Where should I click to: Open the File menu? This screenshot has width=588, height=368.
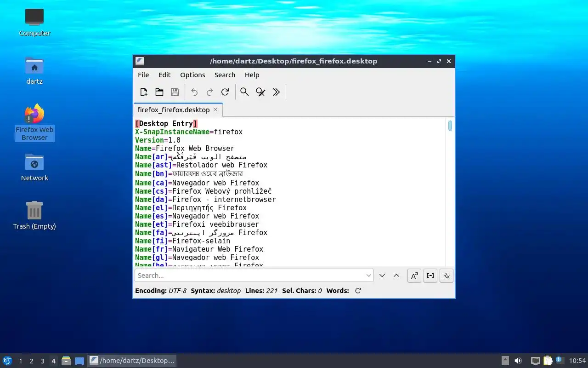point(143,75)
